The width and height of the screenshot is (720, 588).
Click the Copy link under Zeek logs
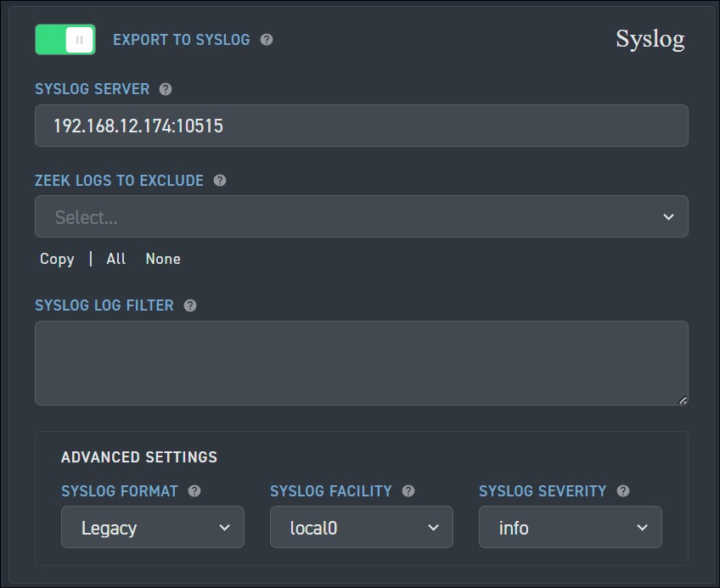(x=57, y=259)
